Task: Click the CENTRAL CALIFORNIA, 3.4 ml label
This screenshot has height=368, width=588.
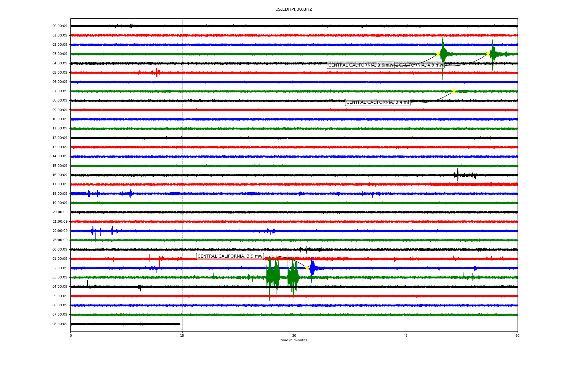Action: click(377, 102)
